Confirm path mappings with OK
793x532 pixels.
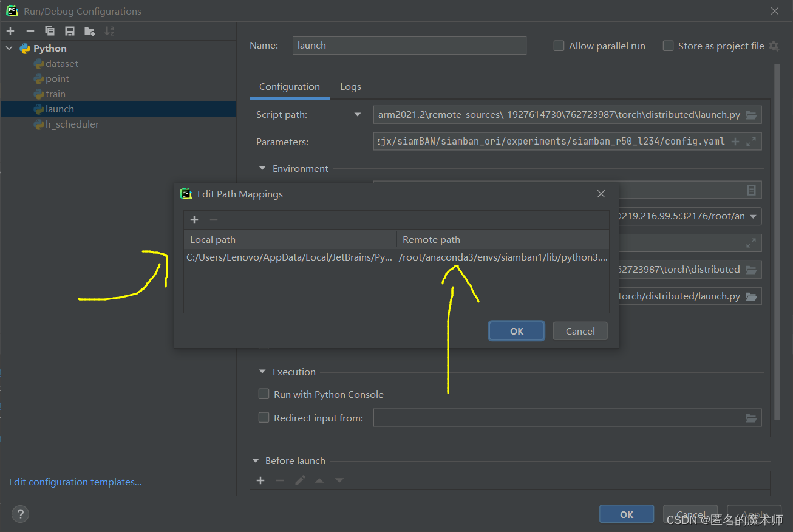point(516,330)
